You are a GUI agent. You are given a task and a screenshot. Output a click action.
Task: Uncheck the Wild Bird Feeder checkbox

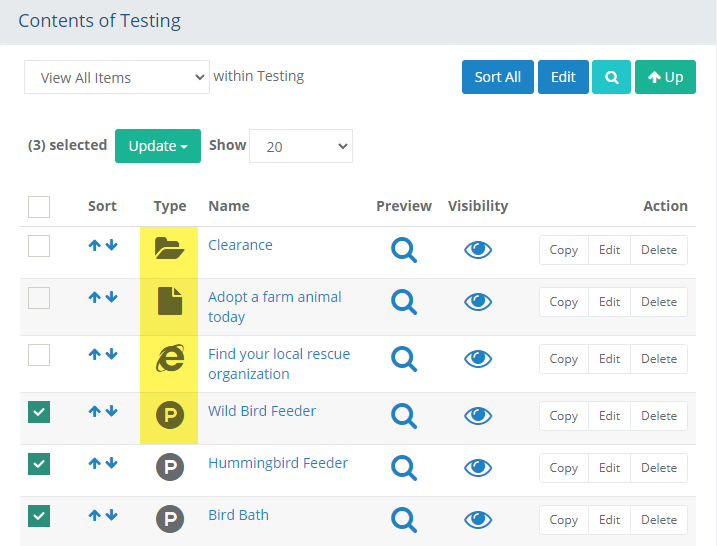point(39,411)
